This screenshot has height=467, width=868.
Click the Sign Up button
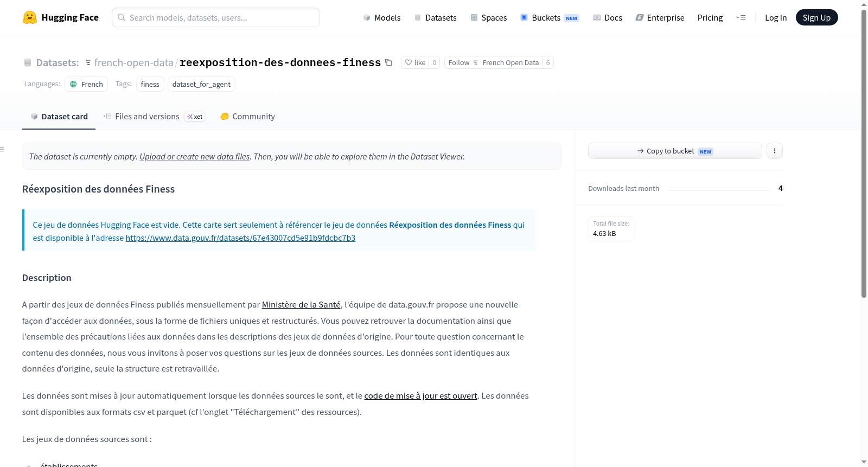pos(816,17)
